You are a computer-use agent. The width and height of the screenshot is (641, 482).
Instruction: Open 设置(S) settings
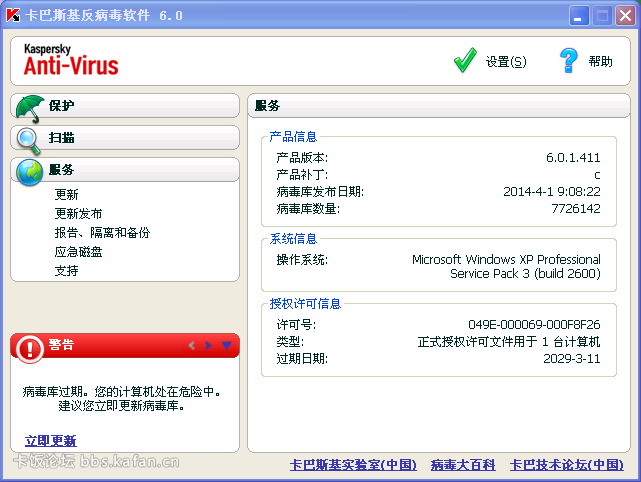point(506,62)
